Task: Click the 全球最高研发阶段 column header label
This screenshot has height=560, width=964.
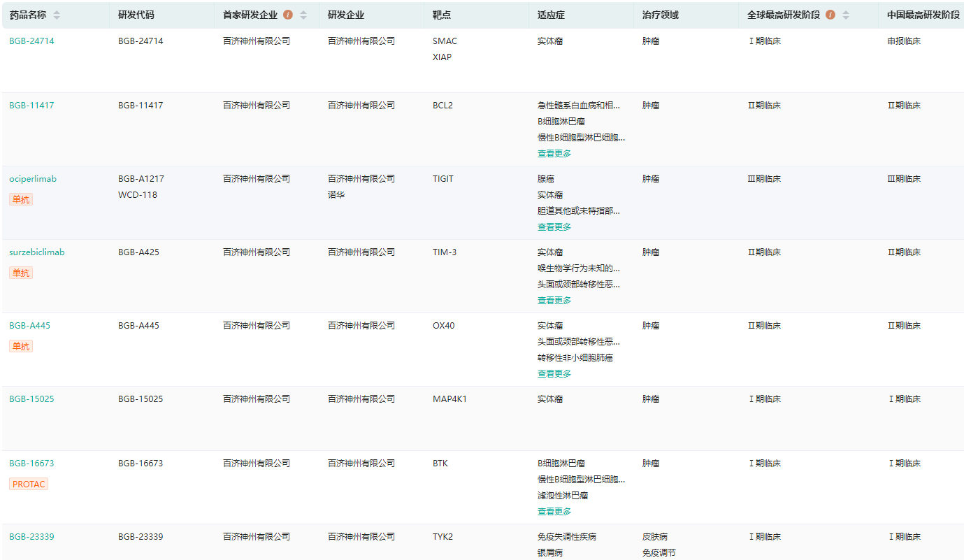Action: pos(784,15)
